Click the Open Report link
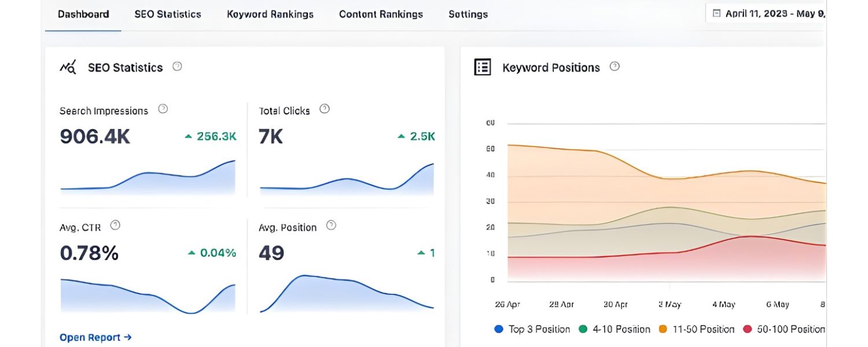Screen dimensions: 868x347 point(95,337)
